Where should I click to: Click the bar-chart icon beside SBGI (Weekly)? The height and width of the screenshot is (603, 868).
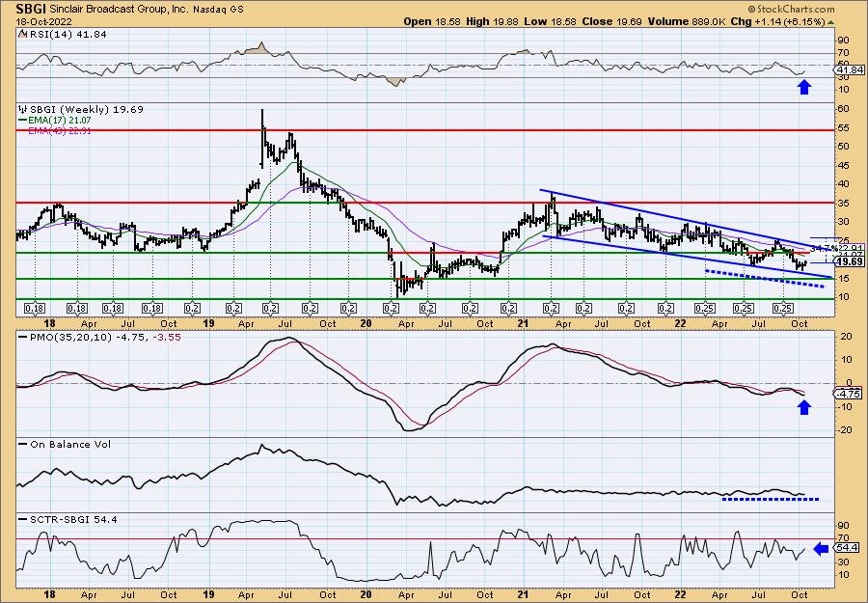click(x=23, y=110)
